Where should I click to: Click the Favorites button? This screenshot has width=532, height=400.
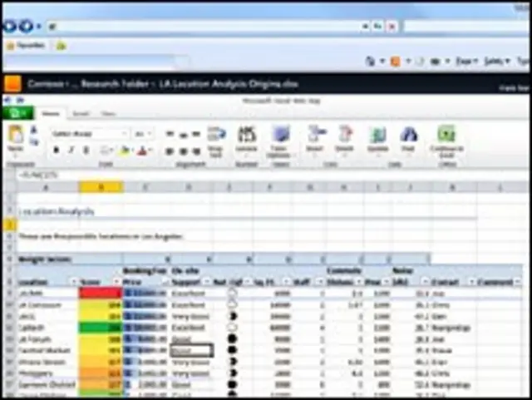[x=26, y=46]
